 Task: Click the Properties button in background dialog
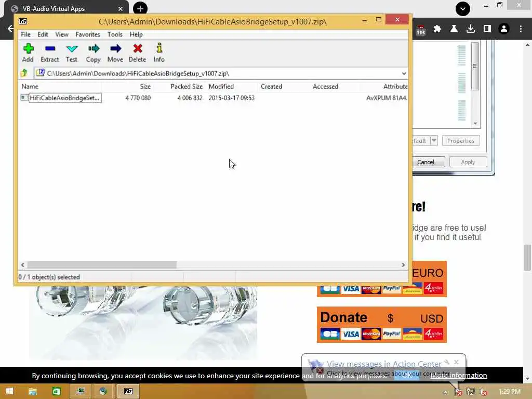[461, 141]
